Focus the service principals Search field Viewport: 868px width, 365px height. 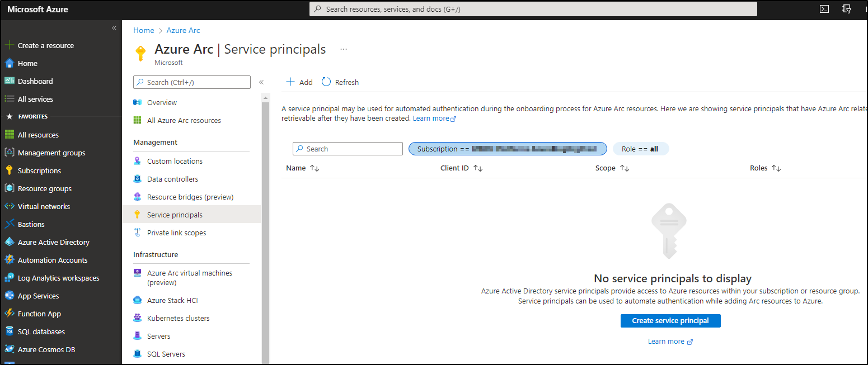click(x=348, y=149)
